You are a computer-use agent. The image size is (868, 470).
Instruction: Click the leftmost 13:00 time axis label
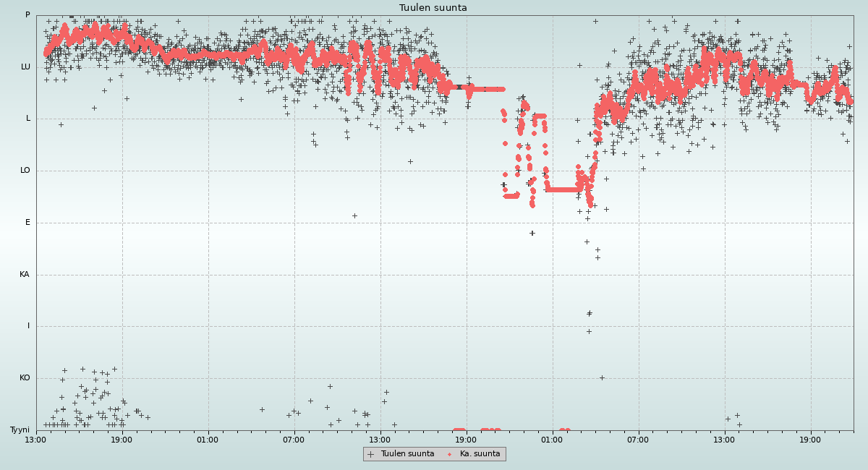pyautogui.click(x=35, y=439)
